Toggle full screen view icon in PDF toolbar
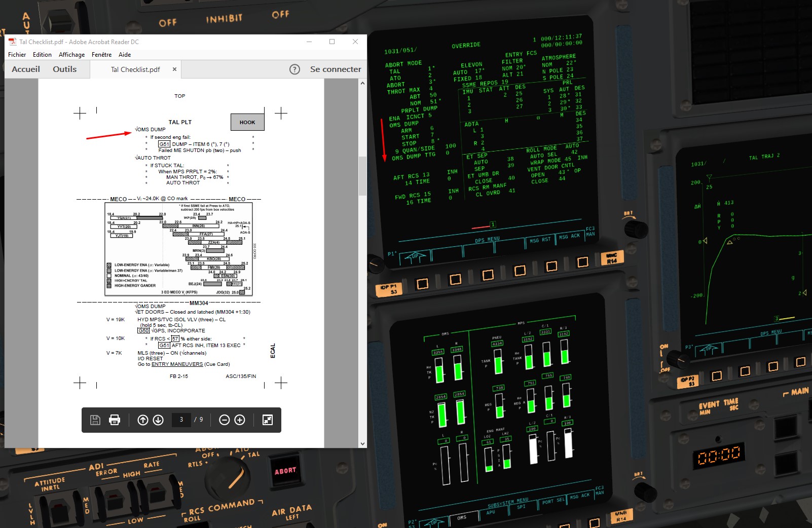 (268, 420)
